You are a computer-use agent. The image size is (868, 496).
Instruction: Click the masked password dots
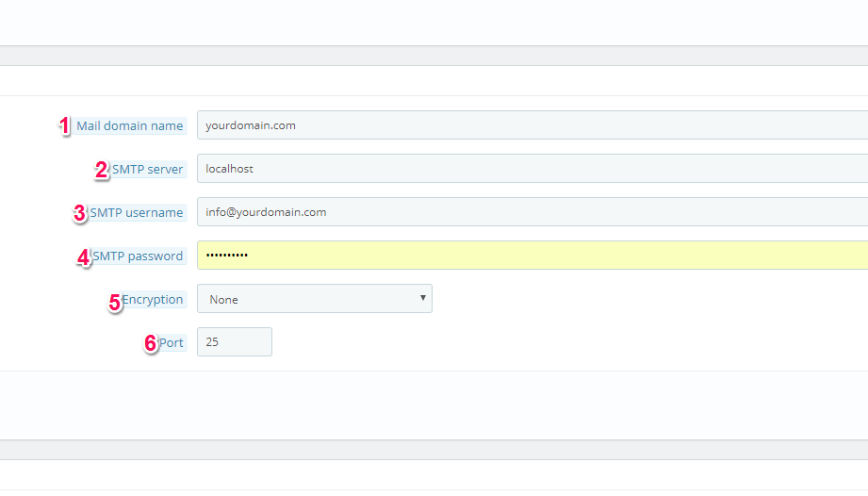[x=227, y=256]
